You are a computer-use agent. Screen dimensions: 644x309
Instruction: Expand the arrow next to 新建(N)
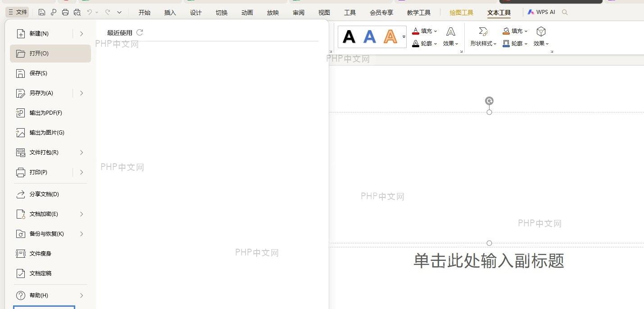point(82,34)
